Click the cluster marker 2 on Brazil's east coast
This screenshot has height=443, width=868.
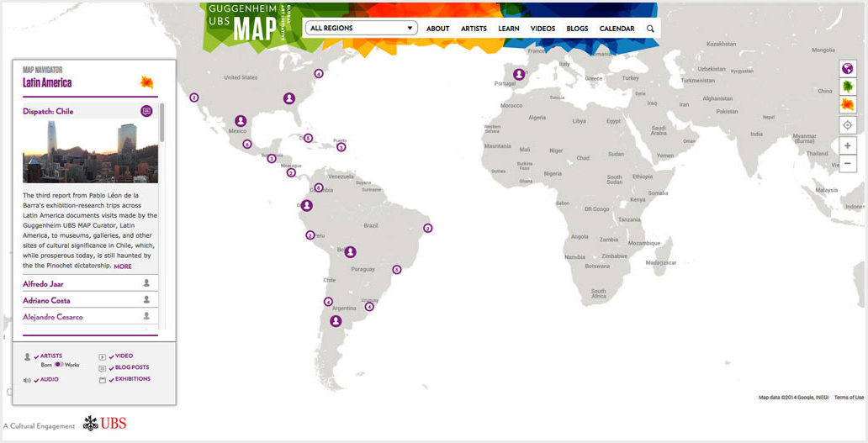click(427, 228)
